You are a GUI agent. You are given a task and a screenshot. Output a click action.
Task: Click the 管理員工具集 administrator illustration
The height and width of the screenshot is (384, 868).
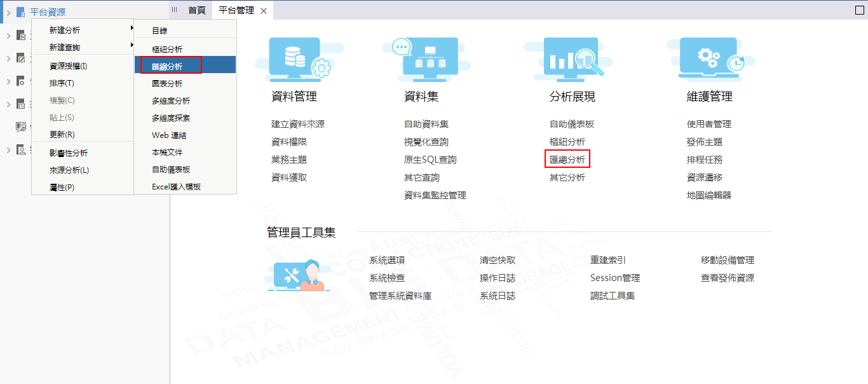pos(299,275)
